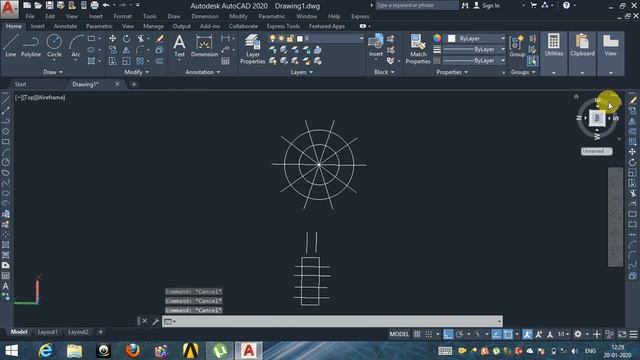Click Sign In button
This screenshot has width=640, height=360.
[487, 5]
